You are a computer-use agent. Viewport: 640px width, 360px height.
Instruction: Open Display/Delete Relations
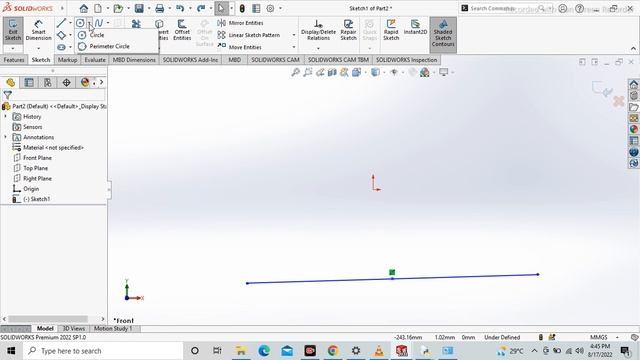318,30
